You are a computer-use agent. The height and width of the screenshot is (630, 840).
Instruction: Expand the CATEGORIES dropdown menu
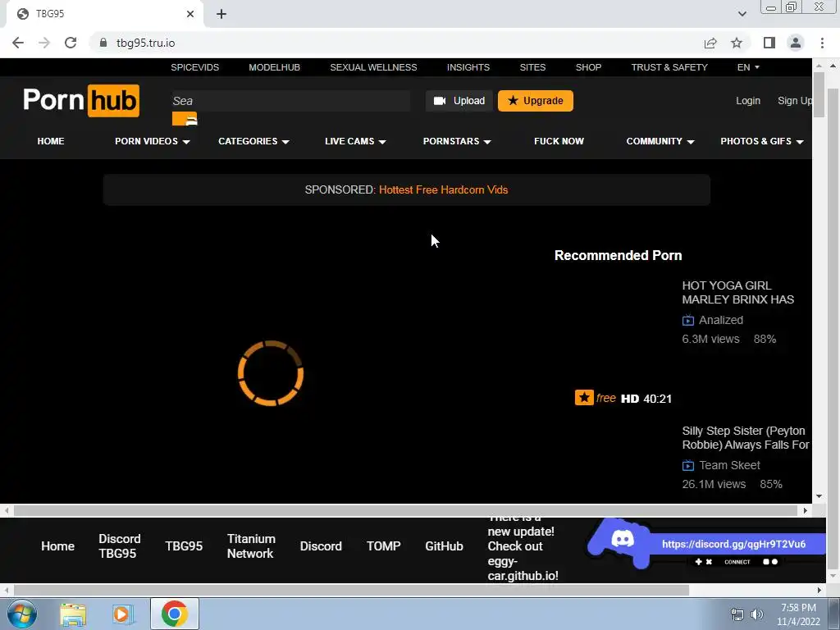[x=253, y=141]
